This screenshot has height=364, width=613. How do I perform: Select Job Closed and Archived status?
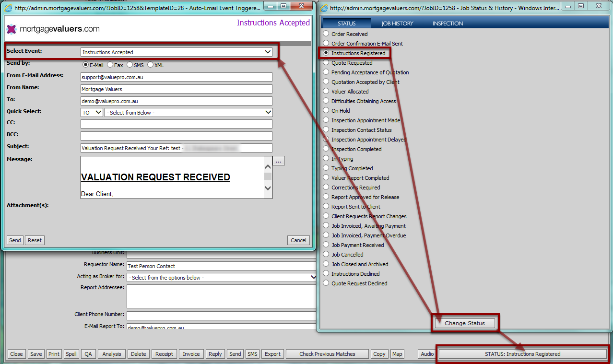pyautogui.click(x=326, y=264)
